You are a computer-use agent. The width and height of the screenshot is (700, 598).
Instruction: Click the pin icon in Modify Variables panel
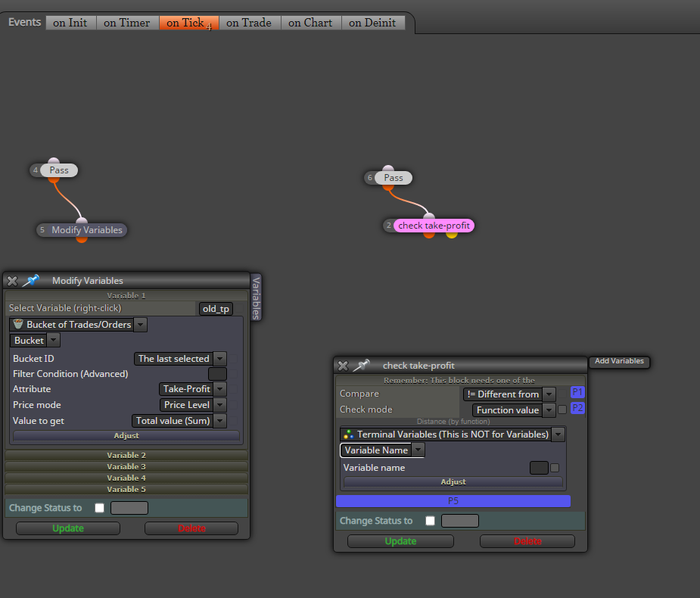pos(31,281)
